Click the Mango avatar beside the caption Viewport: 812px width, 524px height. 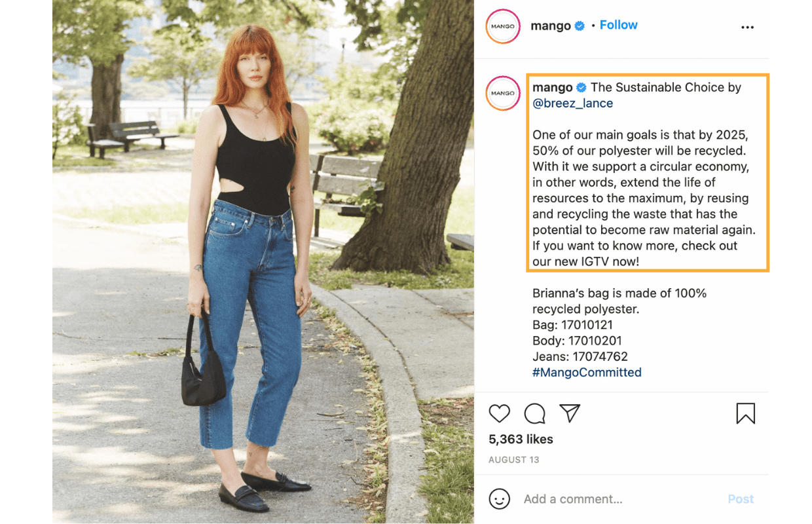point(503,93)
